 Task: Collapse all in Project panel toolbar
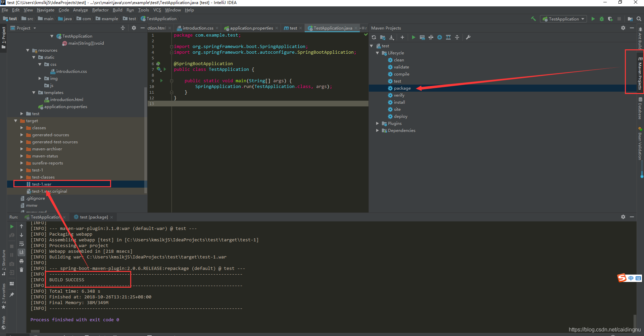point(123,28)
